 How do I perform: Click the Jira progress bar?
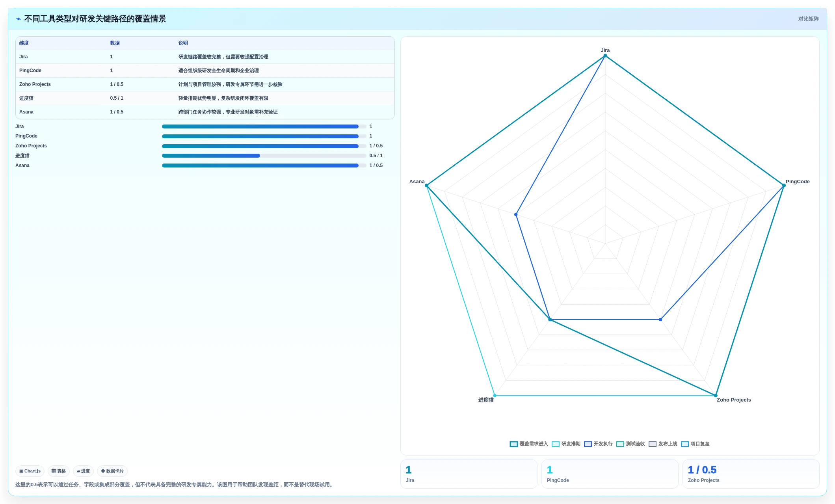pos(264,126)
